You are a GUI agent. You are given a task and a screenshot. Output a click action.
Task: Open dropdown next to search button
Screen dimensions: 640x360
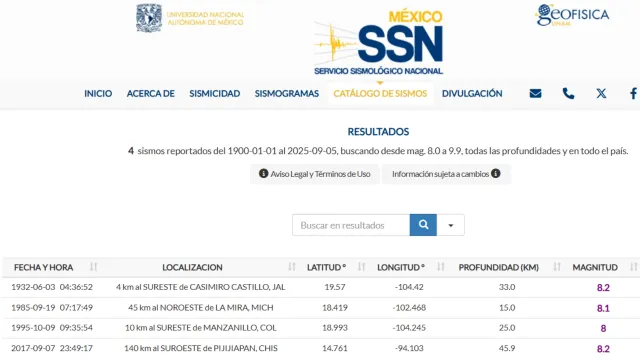tap(451, 225)
